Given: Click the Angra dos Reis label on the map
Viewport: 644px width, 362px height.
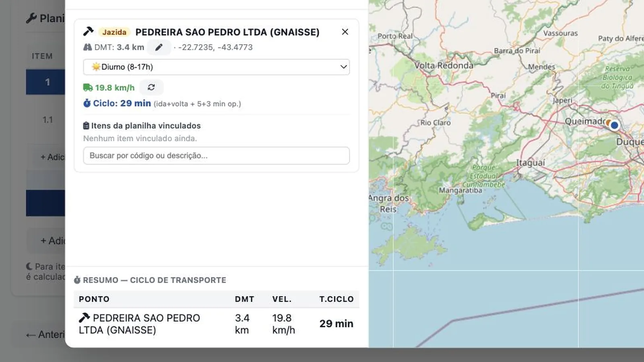Looking at the screenshot, I should [388, 204].
